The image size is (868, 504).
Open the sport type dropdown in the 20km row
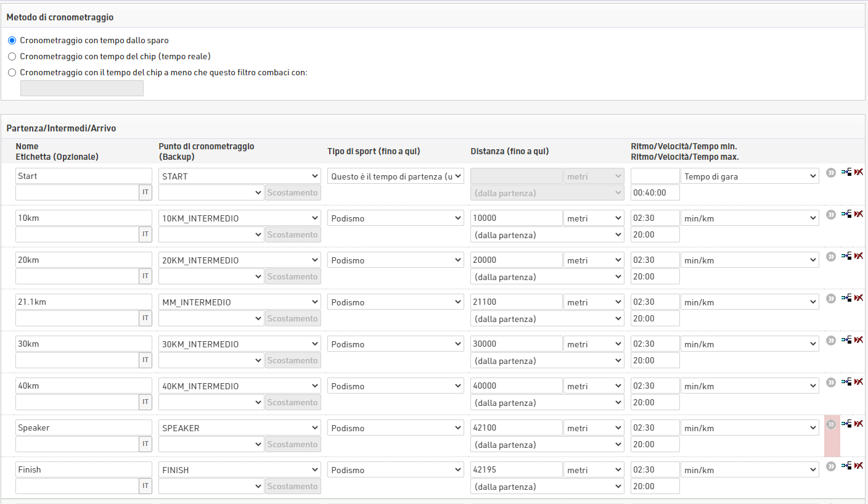tap(396, 260)
